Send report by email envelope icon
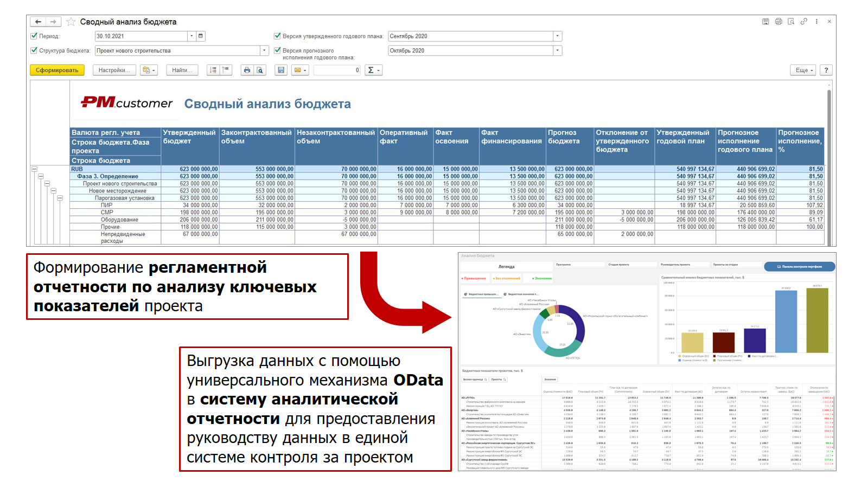This screenshot has height=488, width=868. (x=300, y=70)
